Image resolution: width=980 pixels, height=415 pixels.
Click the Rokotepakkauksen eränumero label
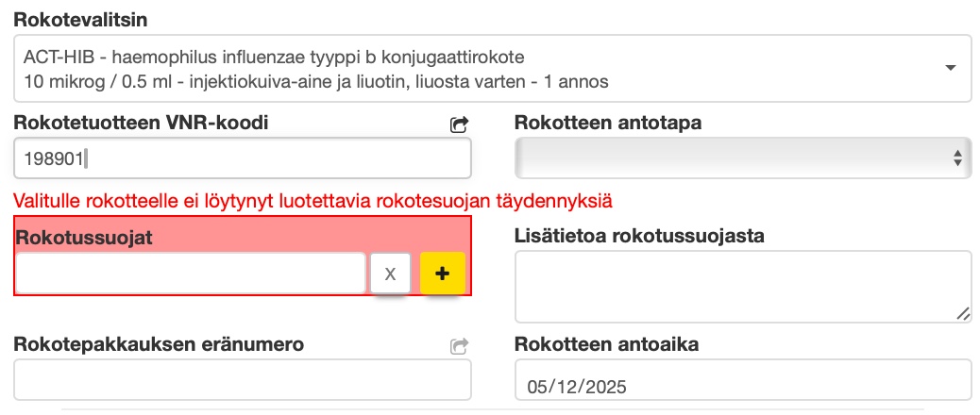[x=159, y=344]
